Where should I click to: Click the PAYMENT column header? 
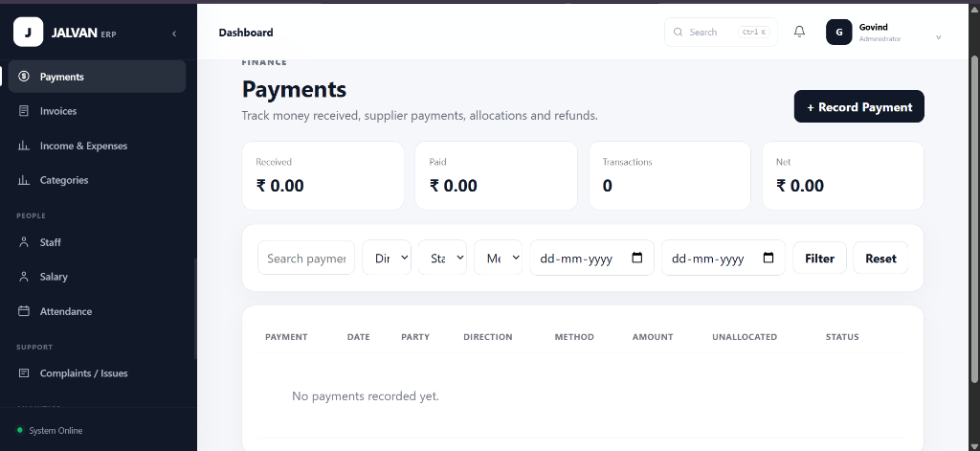click(x=286, y=336)
